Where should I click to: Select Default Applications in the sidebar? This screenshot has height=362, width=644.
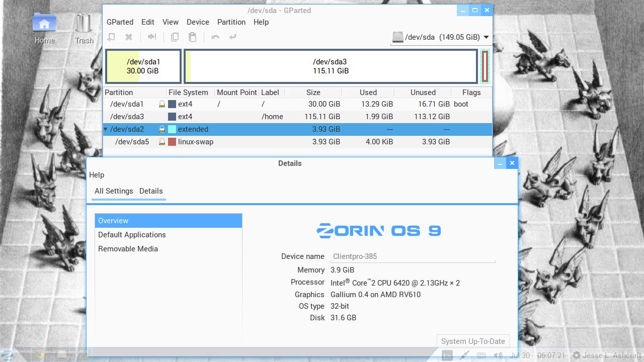pos(132,235)
